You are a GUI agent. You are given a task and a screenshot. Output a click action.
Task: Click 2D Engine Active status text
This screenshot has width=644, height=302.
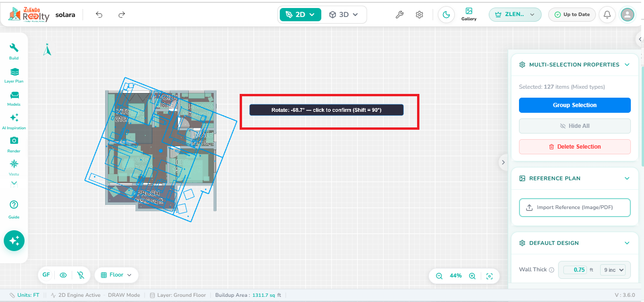(75, 295)
